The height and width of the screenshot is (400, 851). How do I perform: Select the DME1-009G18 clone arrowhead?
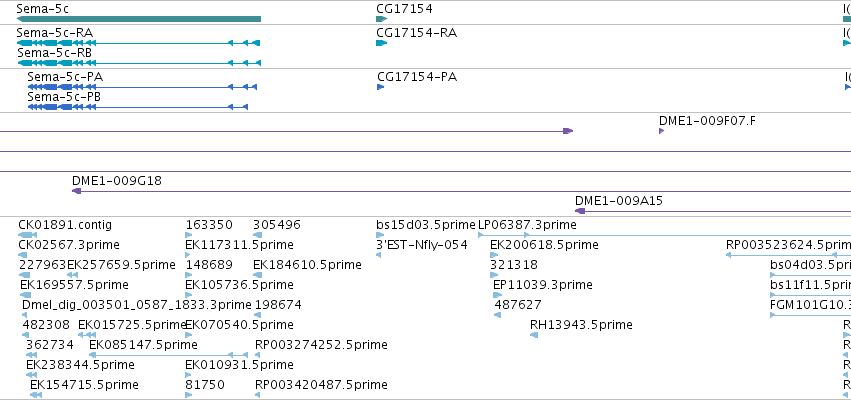[77, 191]
